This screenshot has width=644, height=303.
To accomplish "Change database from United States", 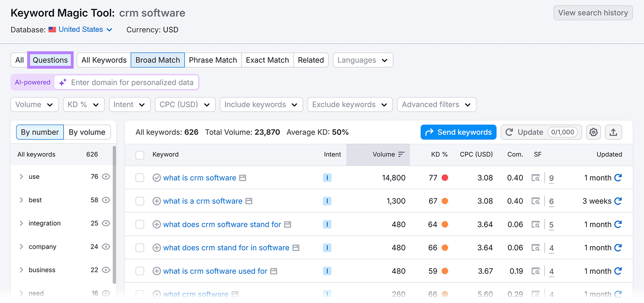I will point(80,29).
